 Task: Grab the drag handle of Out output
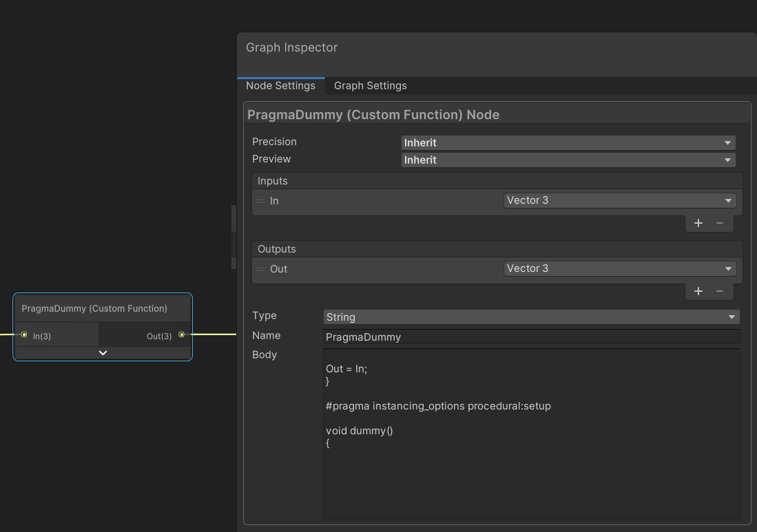[260, 269]
